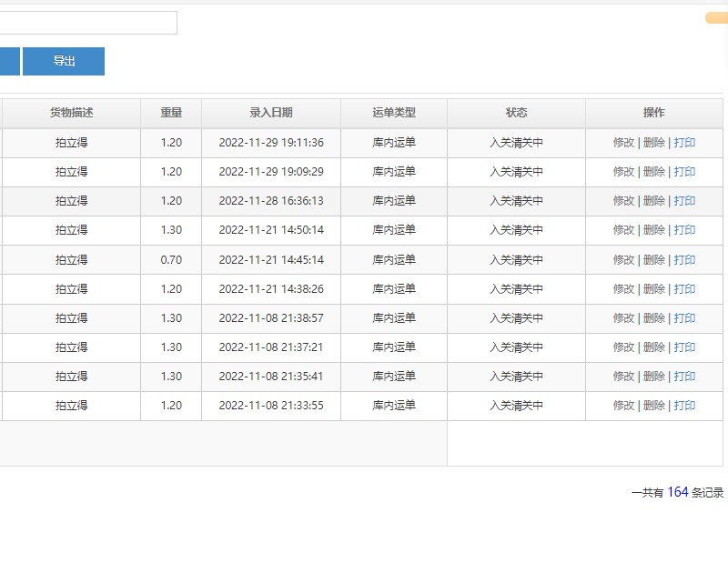Click 拍立得 in the 21:38:57 row
Screen dimensions: 728x563
tap(72, 318)
